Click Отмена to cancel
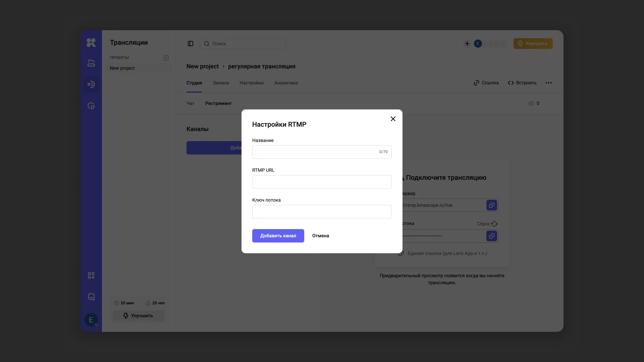Screen dimensions: 644x362 [320, 236]
